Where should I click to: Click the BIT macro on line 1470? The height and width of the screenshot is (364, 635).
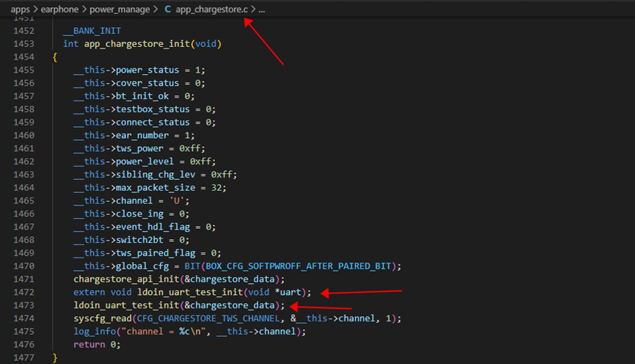click(192, 266)
